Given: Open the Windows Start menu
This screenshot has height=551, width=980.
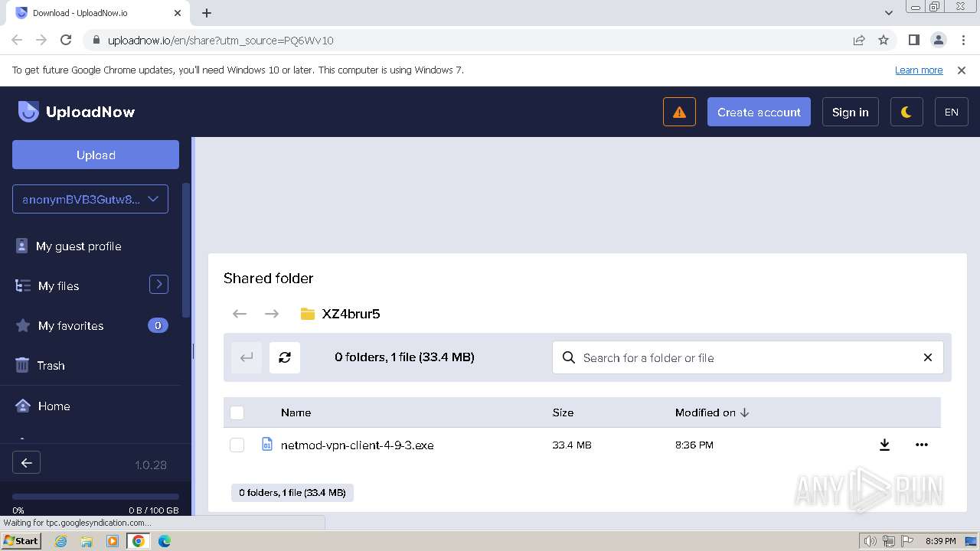Looking at the screenshot, I should (21, 540).
